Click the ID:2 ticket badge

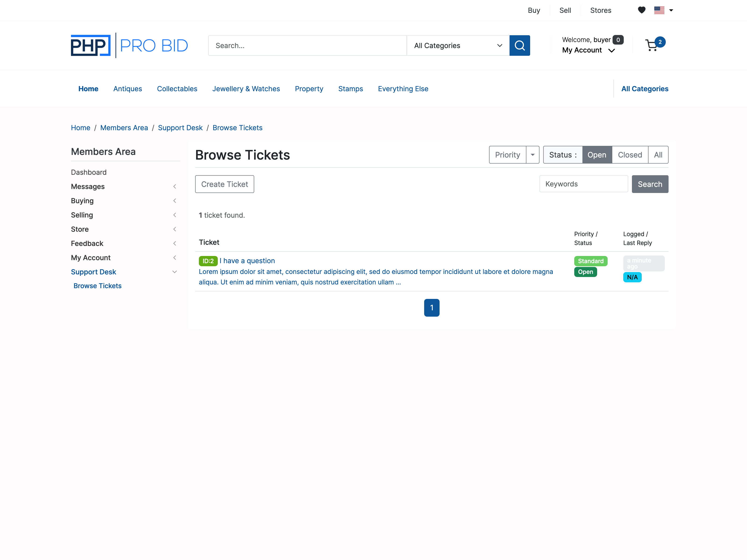208,261
